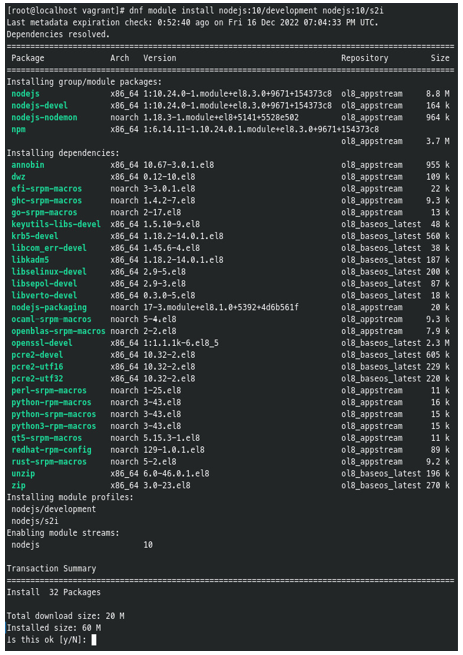Click the nodejs/s2i module profile line
This screenshot has width=463, height=655.
[x=35, y=521]
